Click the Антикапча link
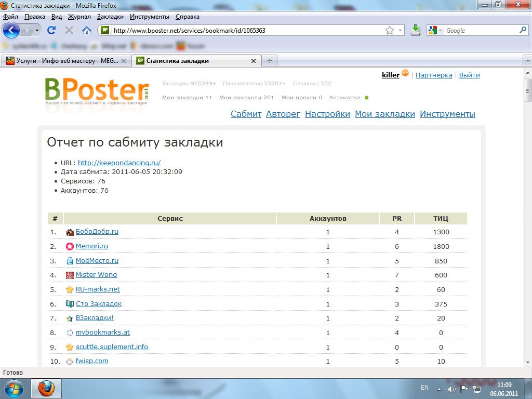The width and height of the screenshot is (532, 399). tap(345, 97)
